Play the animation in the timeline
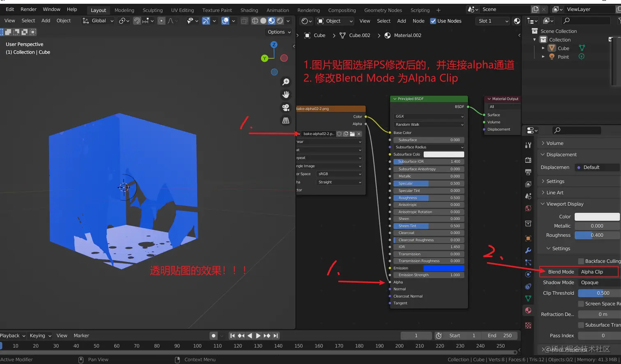Viewport: 621px width, 364px height. pos(258,335)
